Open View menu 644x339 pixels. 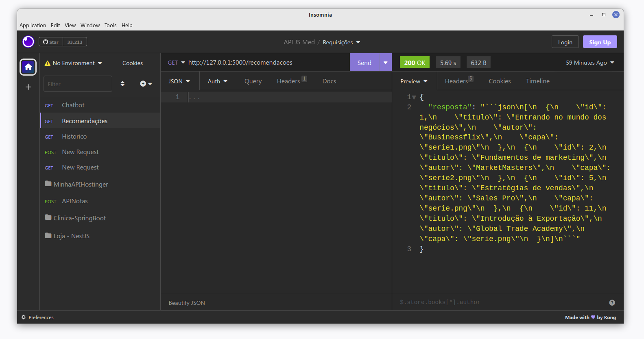point(70,25)
